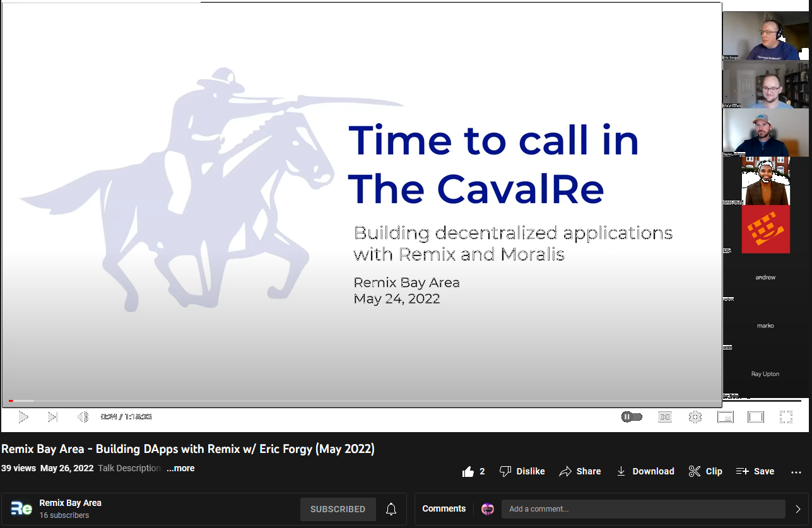The height and width of the screenshot is (528, 812).
Task: Click the 'marko' participant tile
Action: tap(765, 326)
